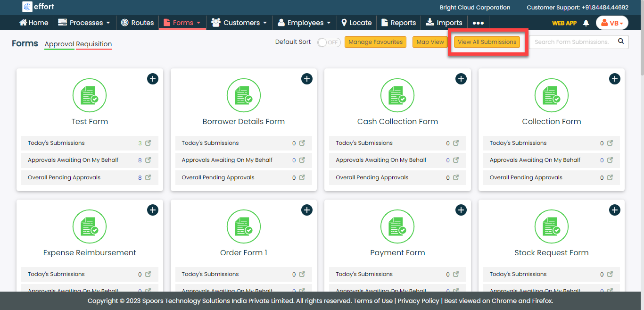Open Today's Submissions link icon for Test Form
The height and width of the screenshot is (310, 644).
(148, 143)
